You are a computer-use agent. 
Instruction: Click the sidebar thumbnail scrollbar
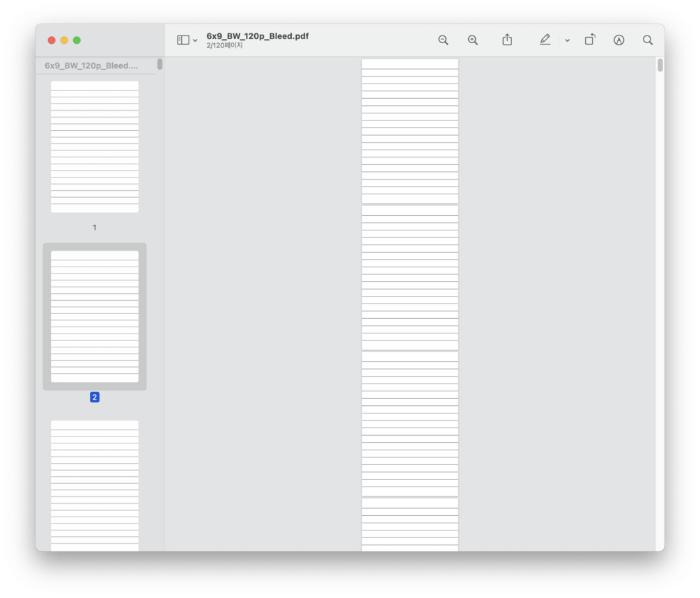tap(160, 64)
